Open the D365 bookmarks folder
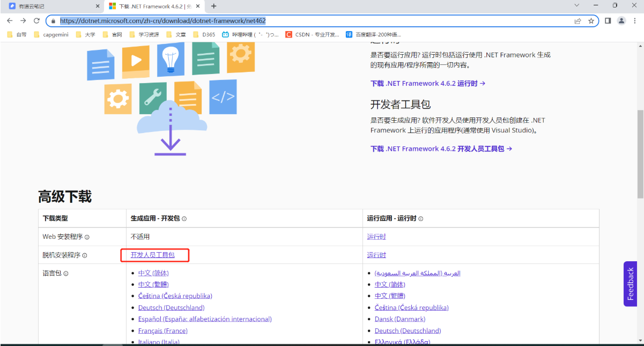The height and width of the screenshot is (346, 644). click(204, 34)
